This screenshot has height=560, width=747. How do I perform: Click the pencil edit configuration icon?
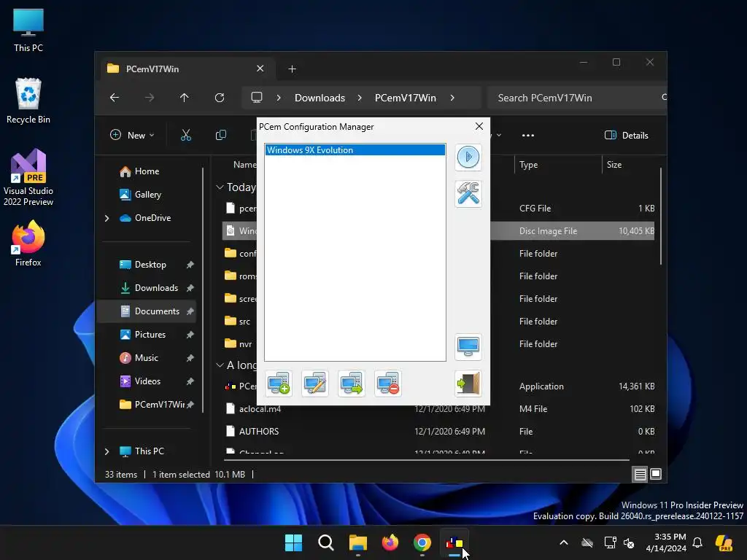coord(315,384)
